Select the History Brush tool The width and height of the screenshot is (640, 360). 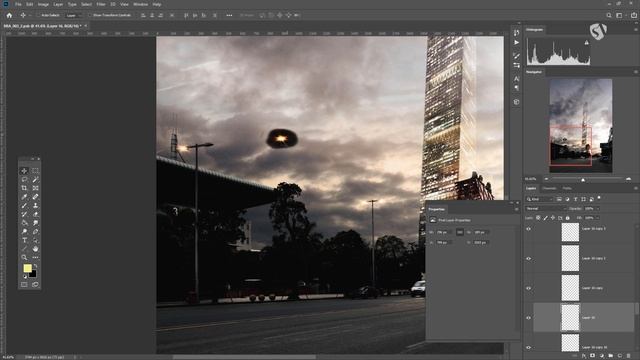(24, 214)
